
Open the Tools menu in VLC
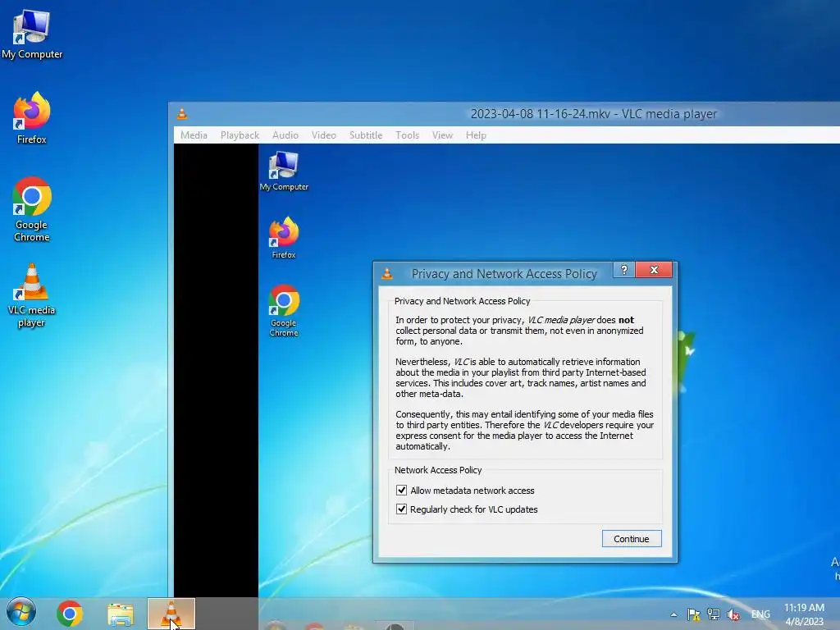[x=408, y=135]
